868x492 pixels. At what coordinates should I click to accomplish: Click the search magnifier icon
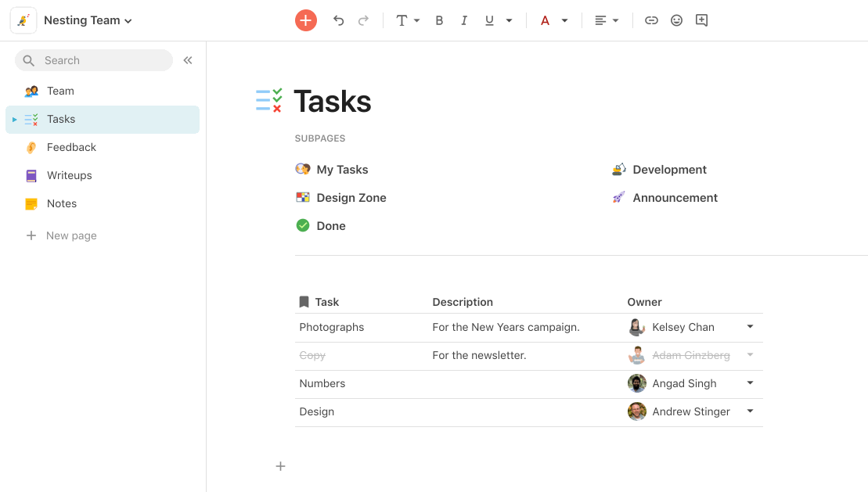(29, 60)
